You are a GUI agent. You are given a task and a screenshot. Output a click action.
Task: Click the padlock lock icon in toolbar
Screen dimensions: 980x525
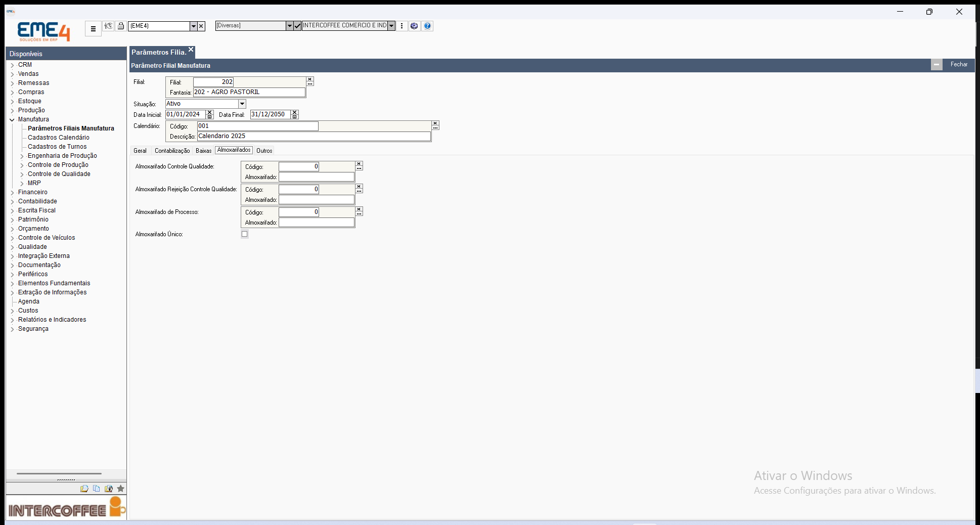pyautogui.click(x=121, y=26)
